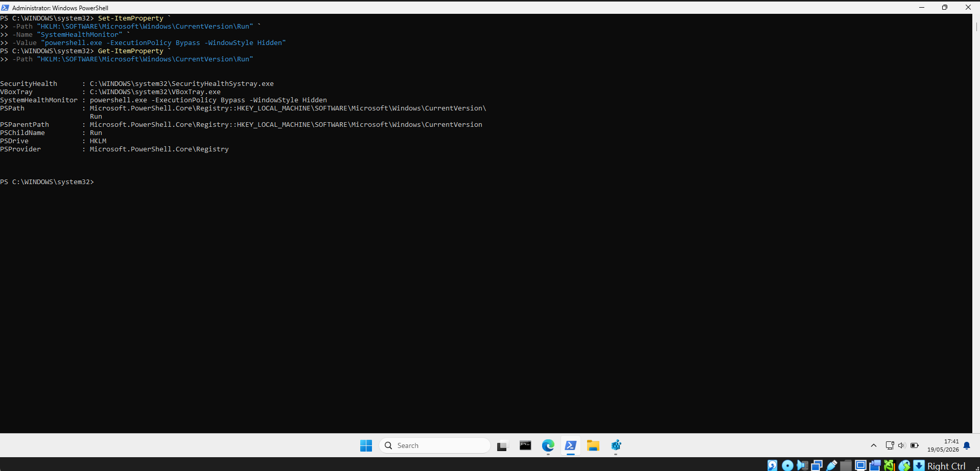Image resolution: width=980 pixels, height=471 pixels.
Task: Click the network status tray icon
Action: [890, 445]
